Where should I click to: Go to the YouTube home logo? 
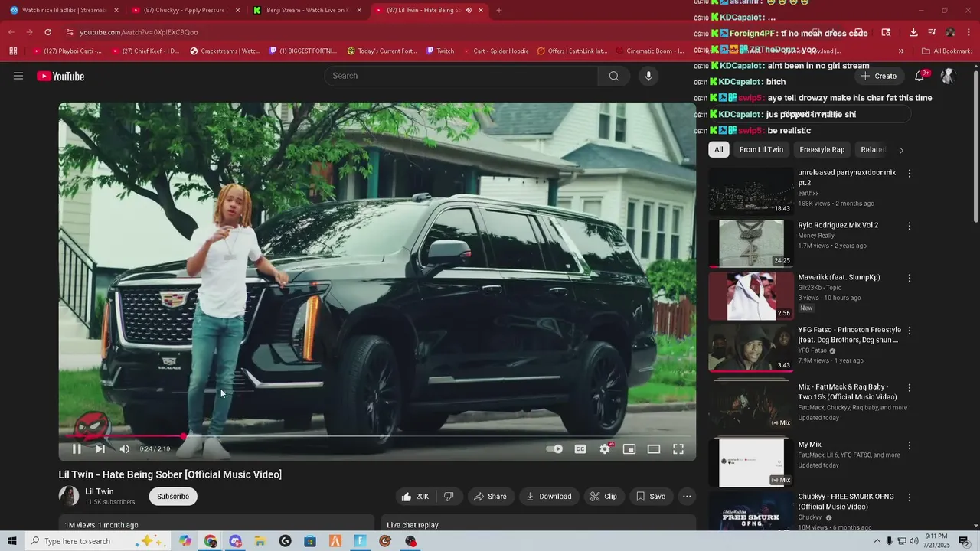[60, 76]
